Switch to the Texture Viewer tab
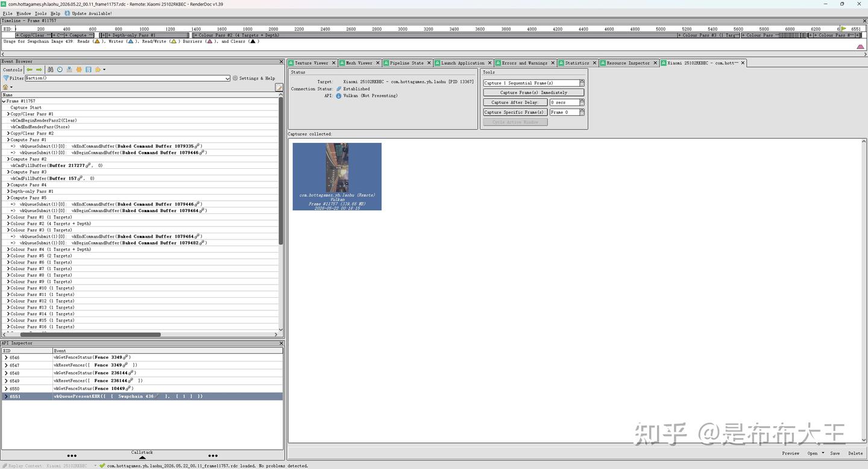This screenshot has height=469, width=868. tap(311, 63)
